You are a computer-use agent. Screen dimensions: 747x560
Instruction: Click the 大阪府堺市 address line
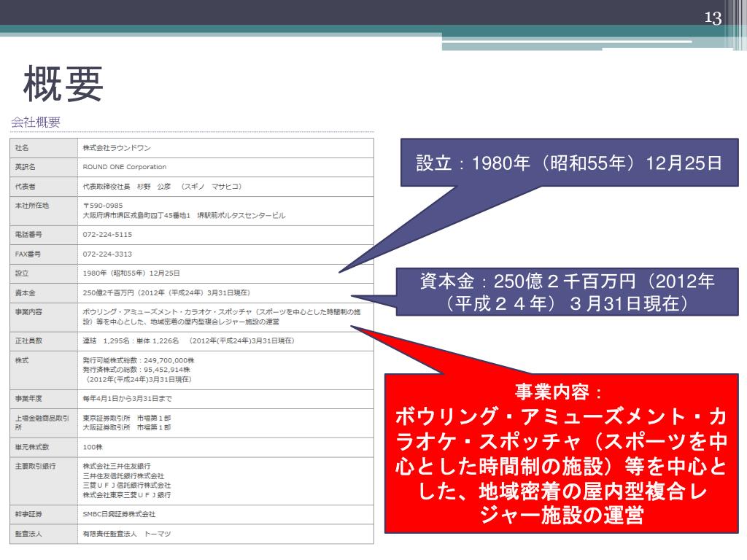[184, 216]
